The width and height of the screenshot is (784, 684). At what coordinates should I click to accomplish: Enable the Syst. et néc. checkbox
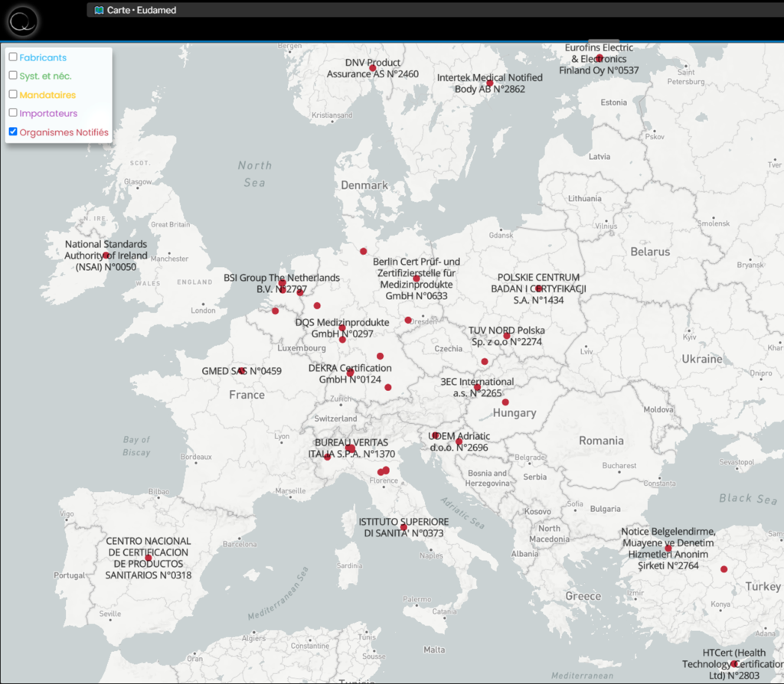pos(13,76)
